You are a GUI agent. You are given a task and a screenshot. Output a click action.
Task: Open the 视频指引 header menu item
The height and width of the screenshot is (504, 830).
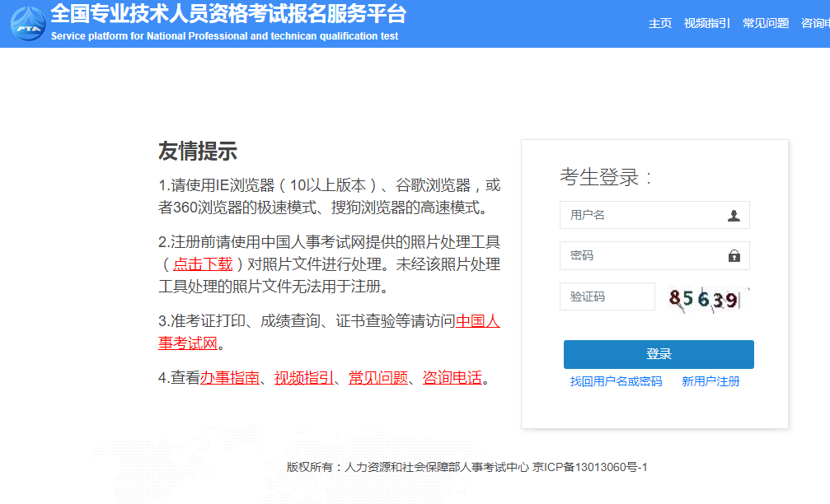click(707, 23)
